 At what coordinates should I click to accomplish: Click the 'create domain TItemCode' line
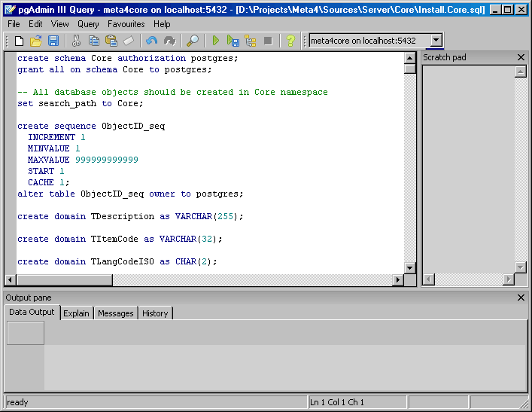(120, 239)
